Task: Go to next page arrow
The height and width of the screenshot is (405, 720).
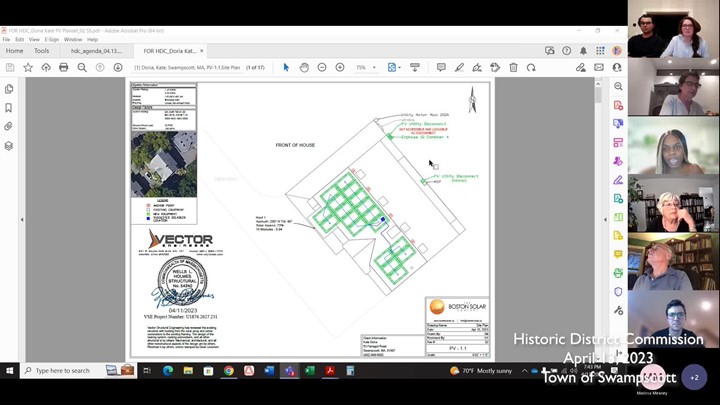Action: [118, 68]
